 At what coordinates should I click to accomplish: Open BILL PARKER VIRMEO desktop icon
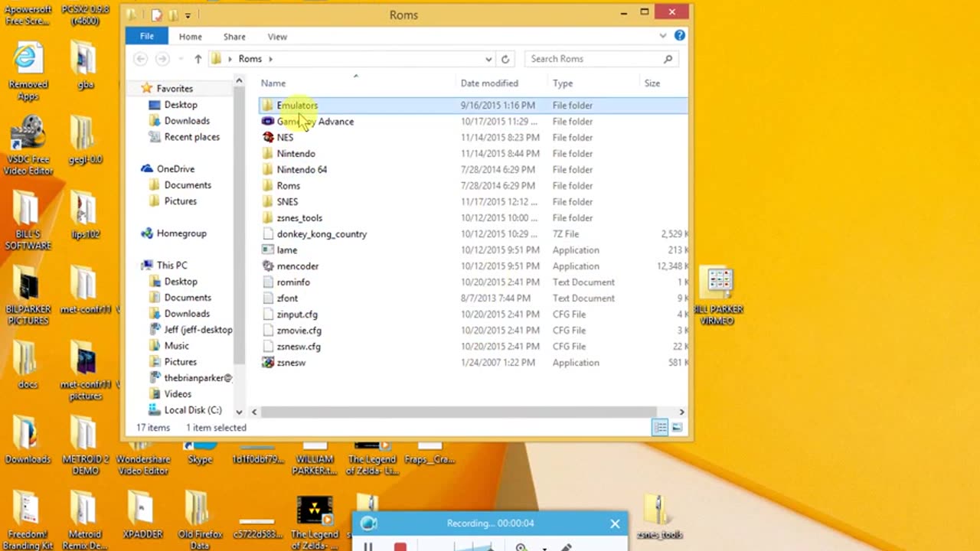tap(718, 296)
